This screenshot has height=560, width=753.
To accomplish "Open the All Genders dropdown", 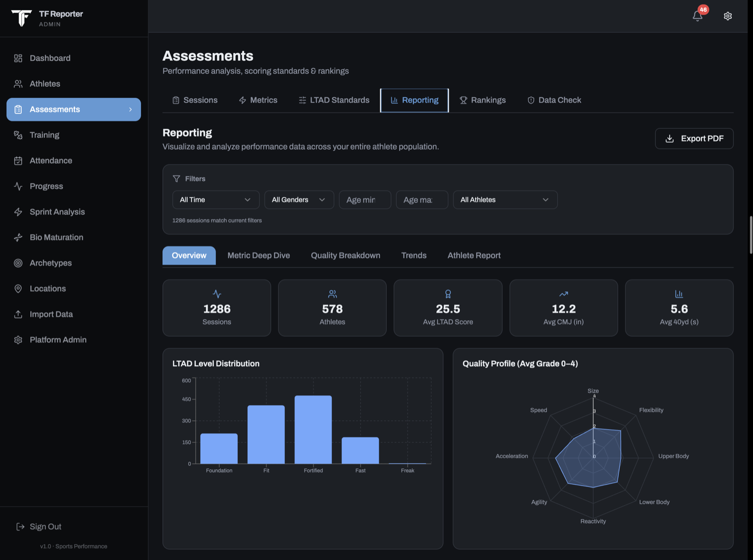I will coord(299,200).
